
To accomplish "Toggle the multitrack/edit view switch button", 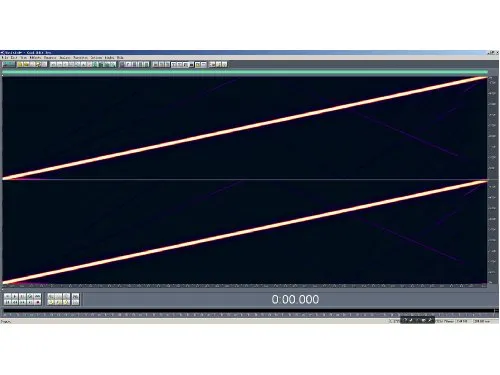I will pyautogui.click(x=8, y=64).
